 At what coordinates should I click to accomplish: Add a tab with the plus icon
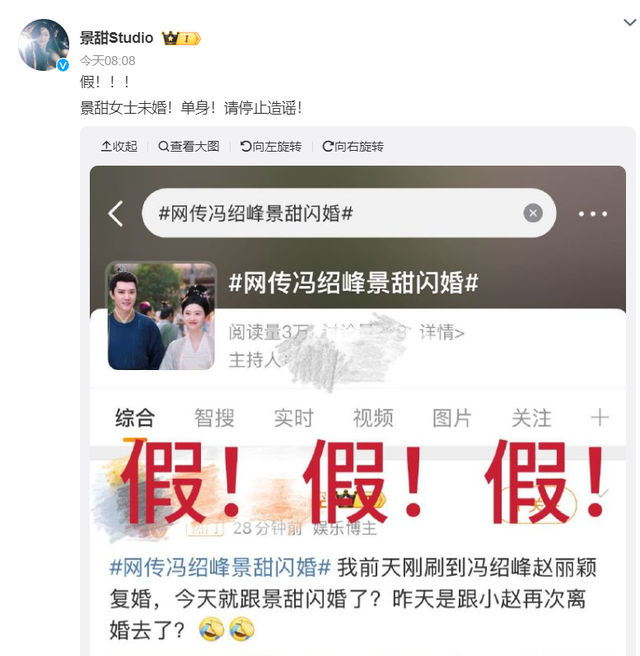599,418
